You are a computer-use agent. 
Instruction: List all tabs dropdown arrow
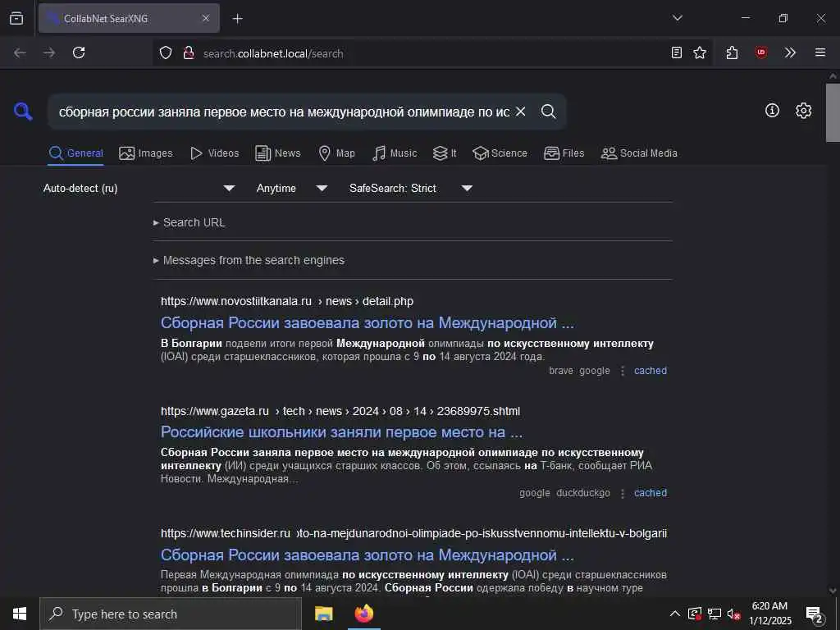[677, 18]
